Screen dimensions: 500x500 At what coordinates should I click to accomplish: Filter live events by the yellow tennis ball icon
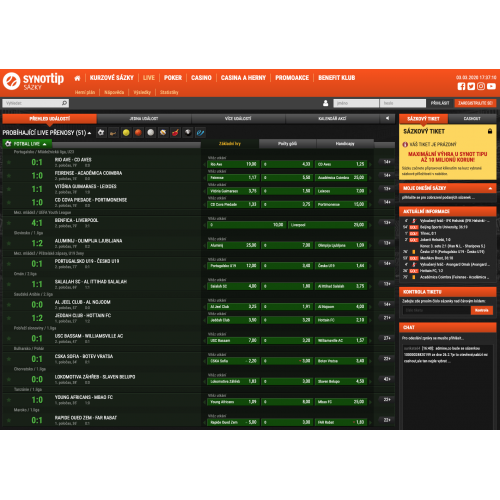(x=126, y=133)
